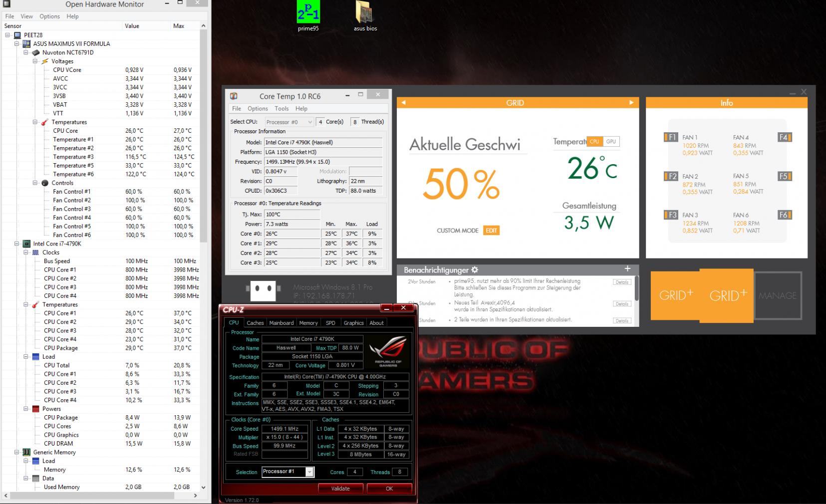Image resolution: width=826 pixels, height=504 pixels.
Task: Collapse the Nuvoton Temperatures node
Action: coord(35,122)
